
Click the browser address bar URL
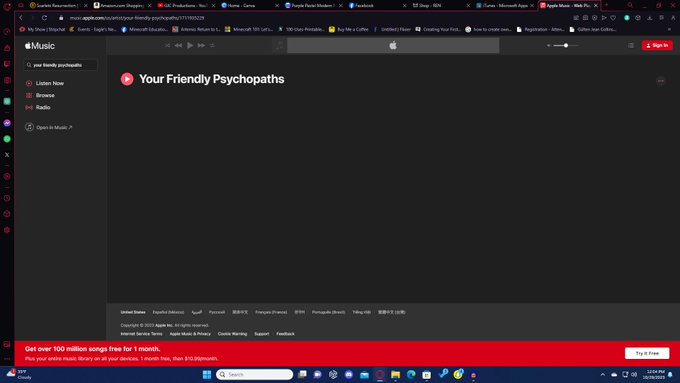pos(137,18)
